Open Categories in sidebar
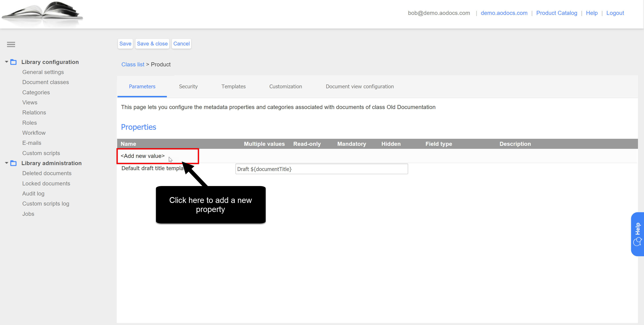644x325 pixels. 36,93
